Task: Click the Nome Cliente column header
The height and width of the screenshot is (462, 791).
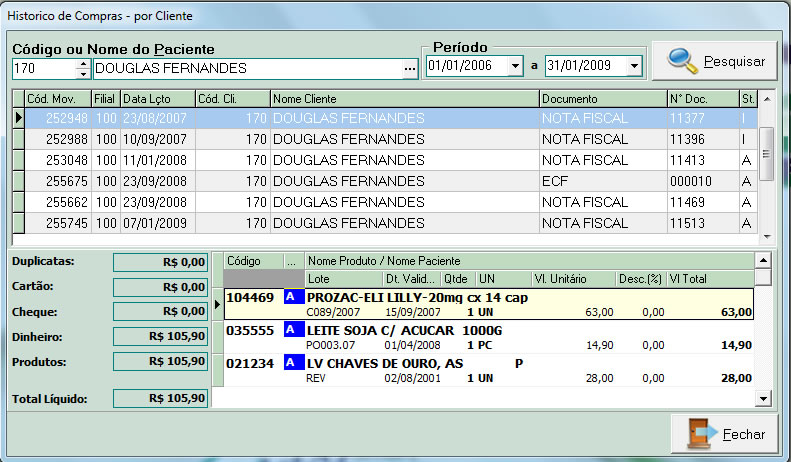Action: (405, 99)
